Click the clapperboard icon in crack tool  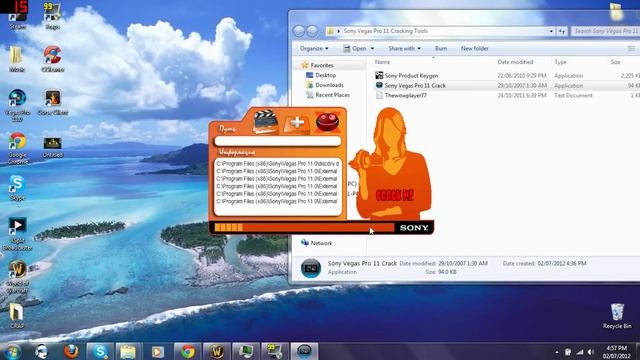265,122
